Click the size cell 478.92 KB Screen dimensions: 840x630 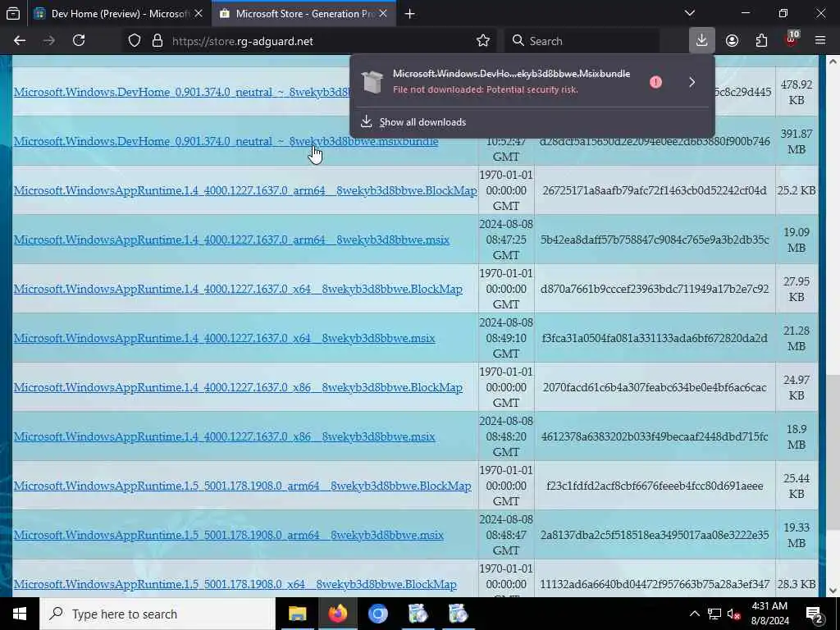[x=797, y=92]
